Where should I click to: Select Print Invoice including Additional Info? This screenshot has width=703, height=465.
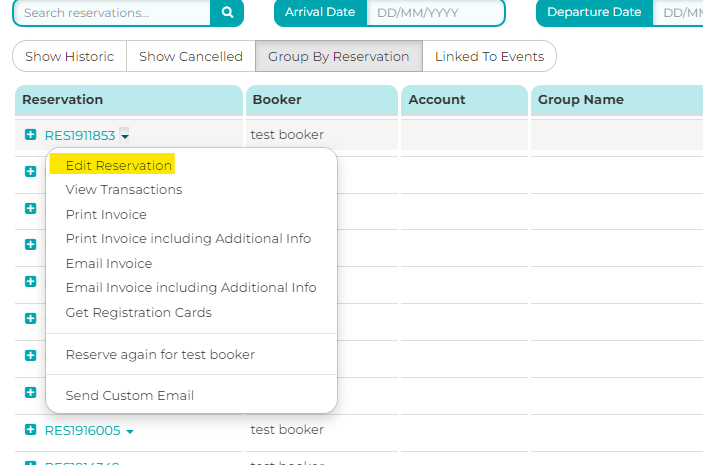click(x=188, y=239)
